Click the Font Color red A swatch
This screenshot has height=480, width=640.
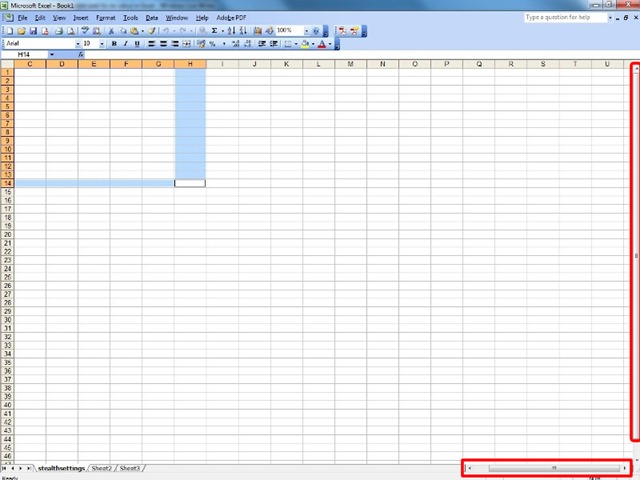click(322, 44)
